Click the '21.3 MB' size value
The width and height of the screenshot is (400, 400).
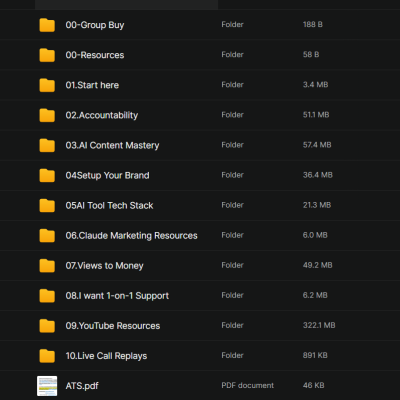(317, 205)
